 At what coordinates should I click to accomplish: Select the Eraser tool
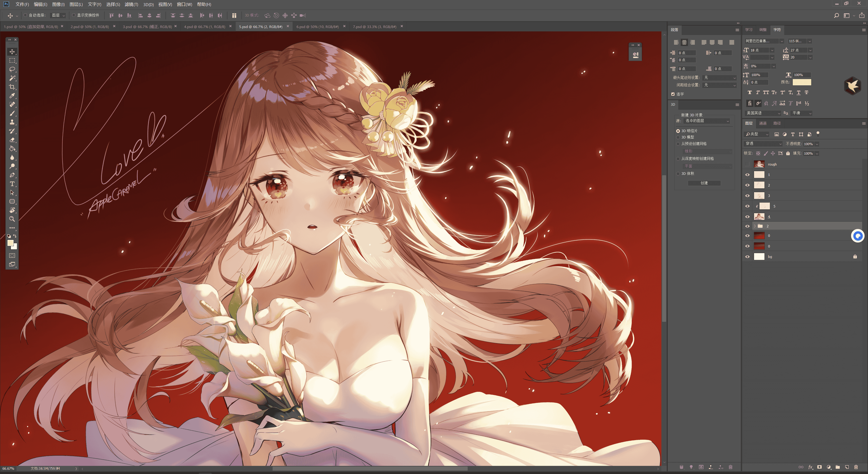12,140
